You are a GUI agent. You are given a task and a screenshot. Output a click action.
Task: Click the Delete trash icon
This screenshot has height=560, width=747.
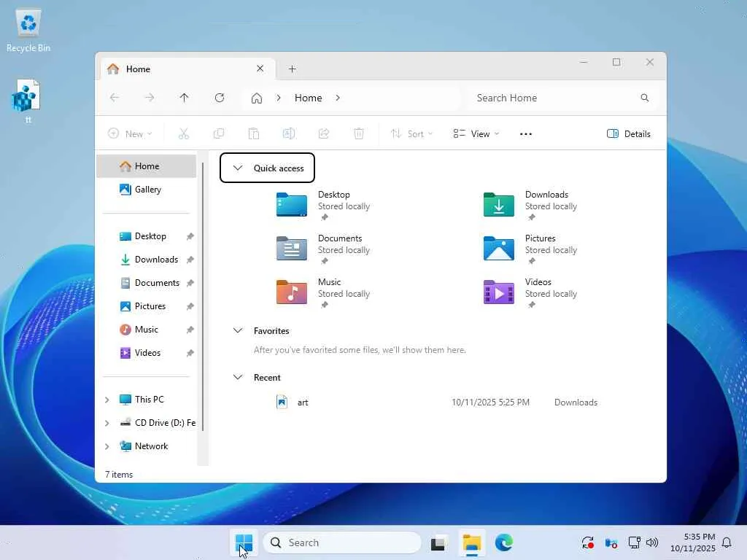pos(359,134)
